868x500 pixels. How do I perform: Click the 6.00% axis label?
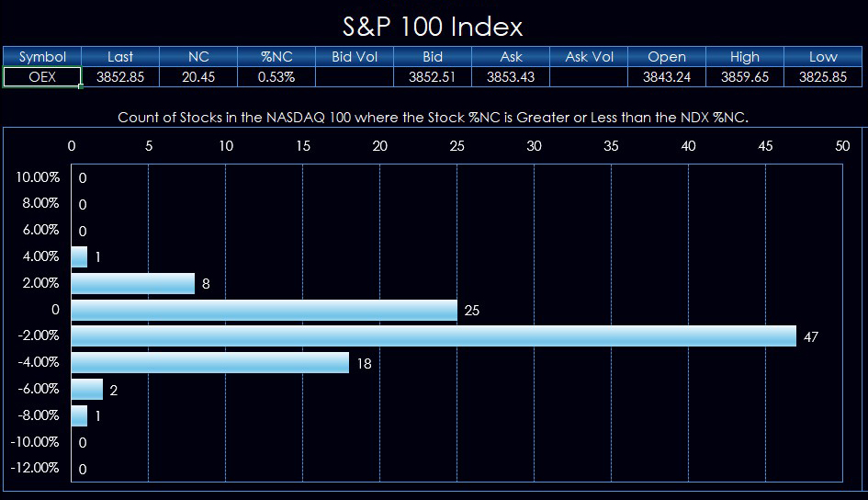(x=40, y=229)
